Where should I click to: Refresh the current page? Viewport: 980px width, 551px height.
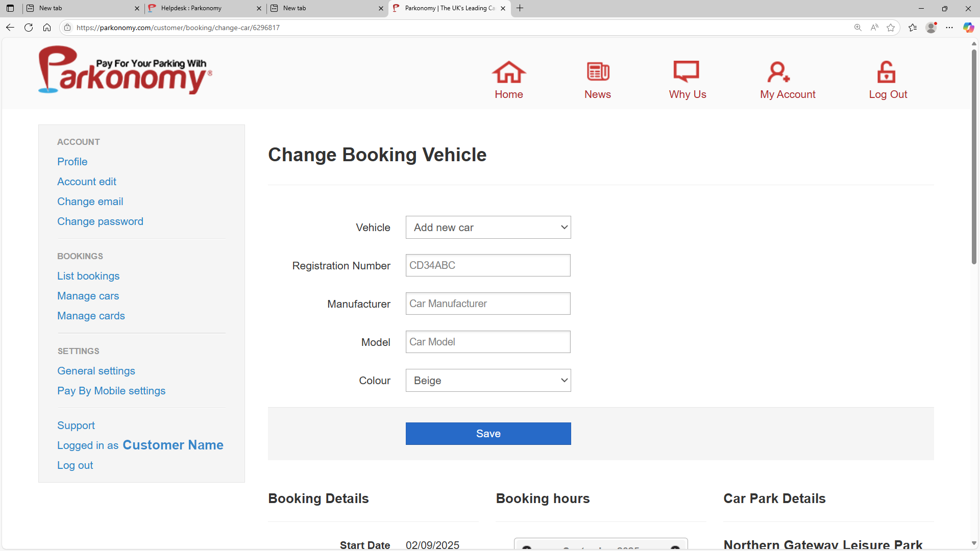(x=29, y=28)
